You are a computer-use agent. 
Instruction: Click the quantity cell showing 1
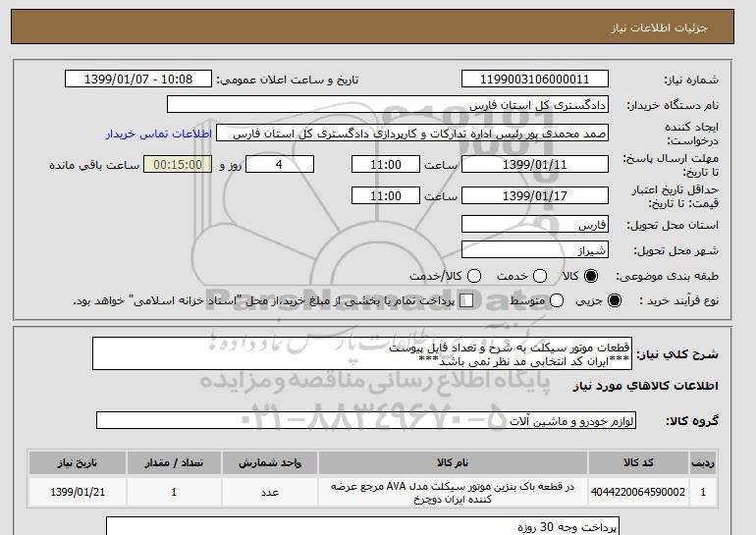[174, 492]
